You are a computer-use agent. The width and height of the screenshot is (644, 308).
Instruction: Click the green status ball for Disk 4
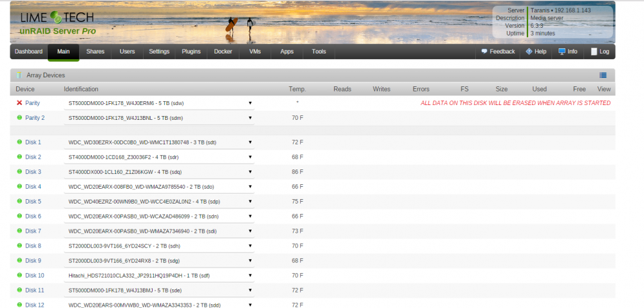click(19, 186)
